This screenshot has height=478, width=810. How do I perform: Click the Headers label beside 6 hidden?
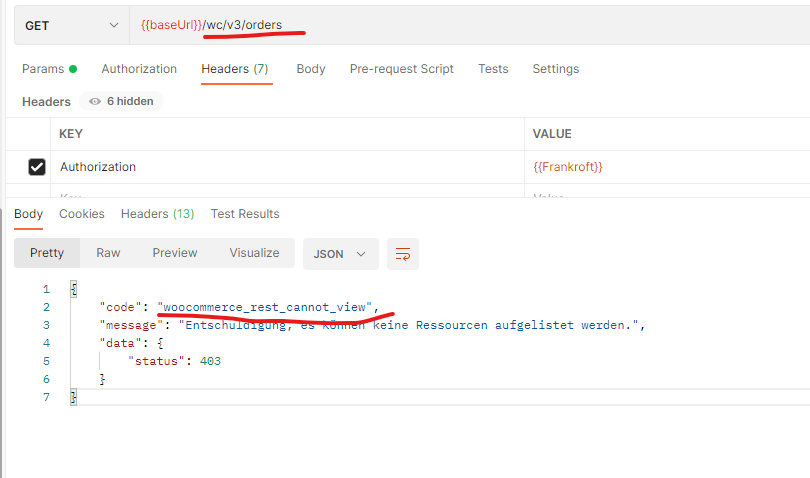pyautogui.click(x=46, y=102)
